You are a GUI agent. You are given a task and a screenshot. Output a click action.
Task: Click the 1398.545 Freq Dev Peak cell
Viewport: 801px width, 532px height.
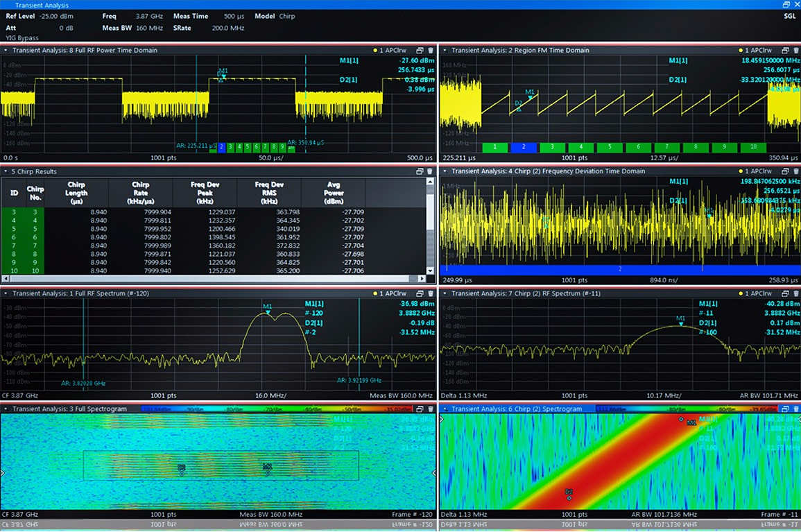click(x=222, y=237)
